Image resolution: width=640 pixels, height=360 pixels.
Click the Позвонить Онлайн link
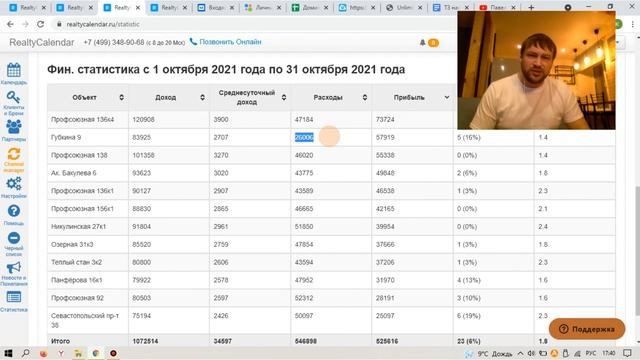tap(225, 42)
